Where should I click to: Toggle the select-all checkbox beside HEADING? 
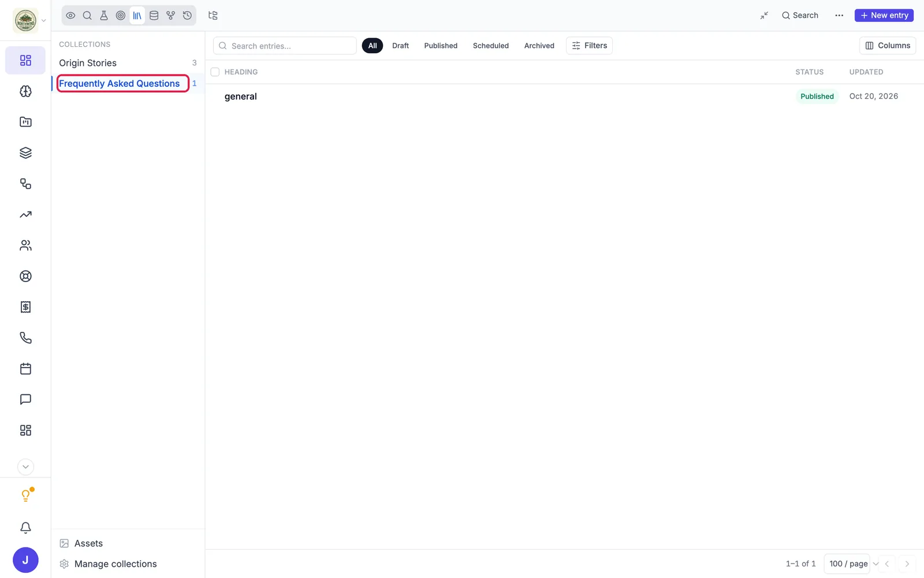click(x=215, y=72)
